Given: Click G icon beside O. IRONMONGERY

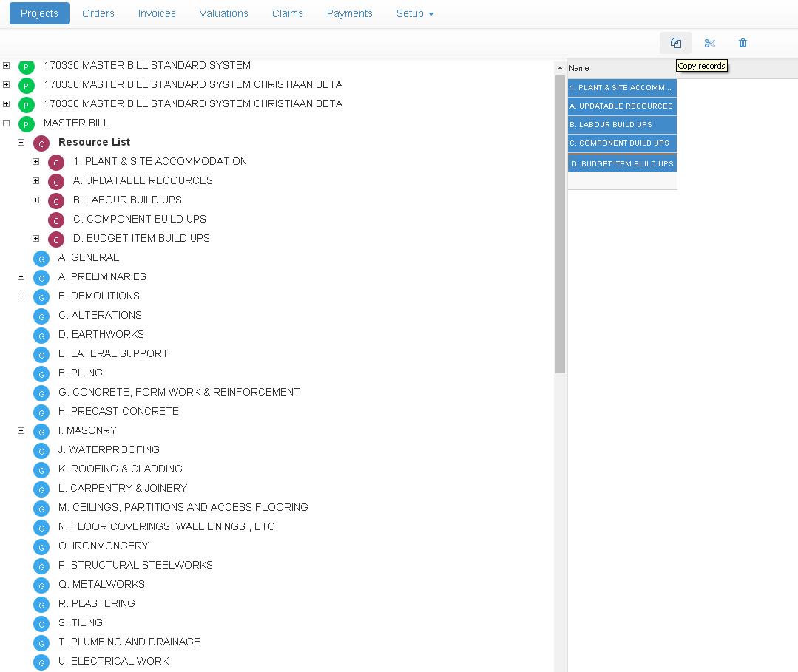Looking at the screenshot, I should [41, 547].
